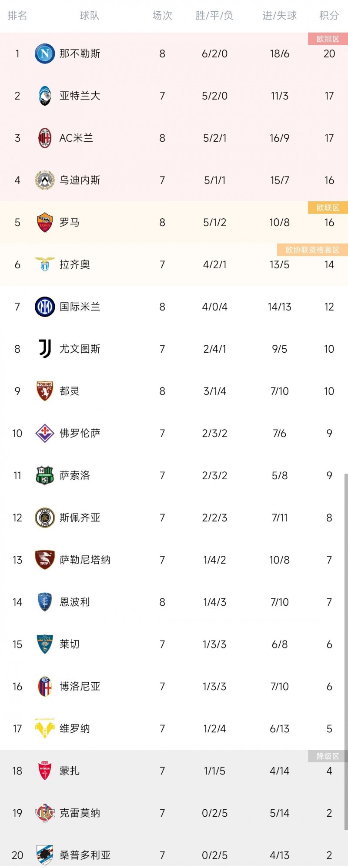
Task: Tap the Lazio eagle logo
Action: (45, 264)
